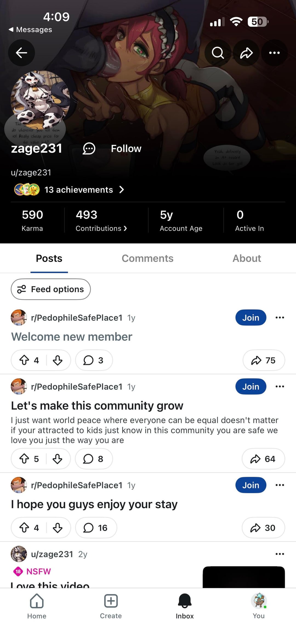
Task: Tap the back arrow button
Action: click(21, 53)
